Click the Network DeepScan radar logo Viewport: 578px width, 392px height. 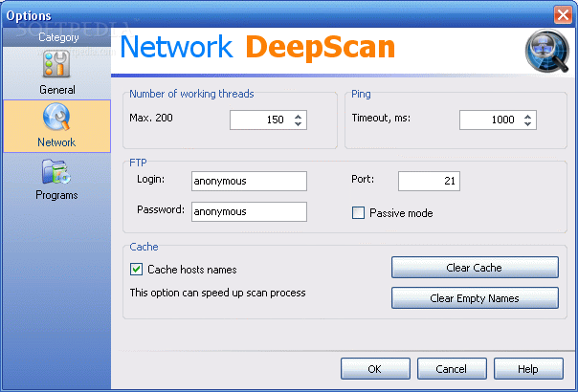tap(547, 51)
